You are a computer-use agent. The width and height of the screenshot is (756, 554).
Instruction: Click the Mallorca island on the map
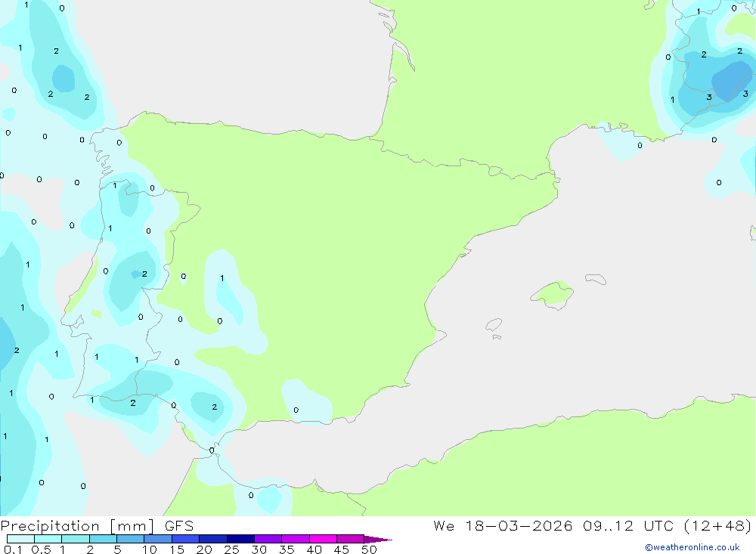pyautogui.click(x=552, y=294)
